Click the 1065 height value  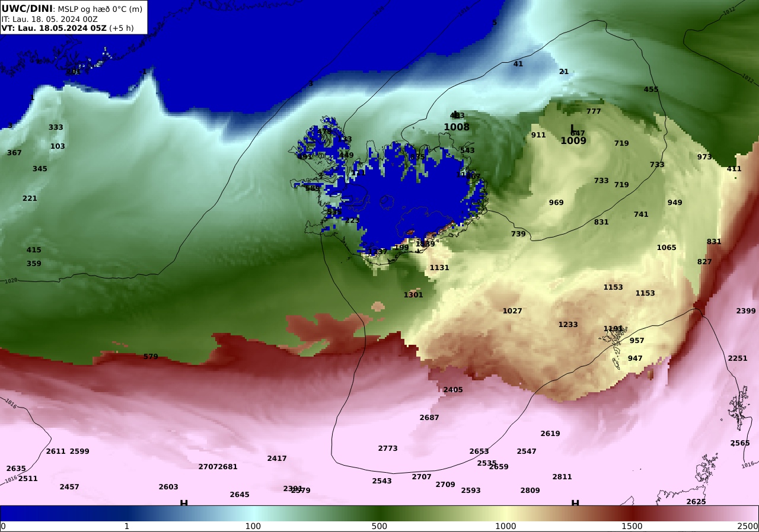[x=666, y=248]
